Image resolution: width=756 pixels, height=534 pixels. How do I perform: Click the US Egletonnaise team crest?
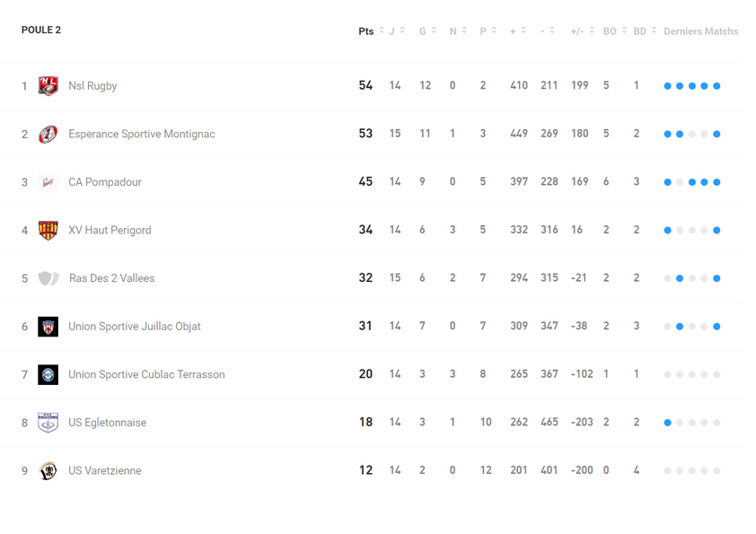coord(48,423)
